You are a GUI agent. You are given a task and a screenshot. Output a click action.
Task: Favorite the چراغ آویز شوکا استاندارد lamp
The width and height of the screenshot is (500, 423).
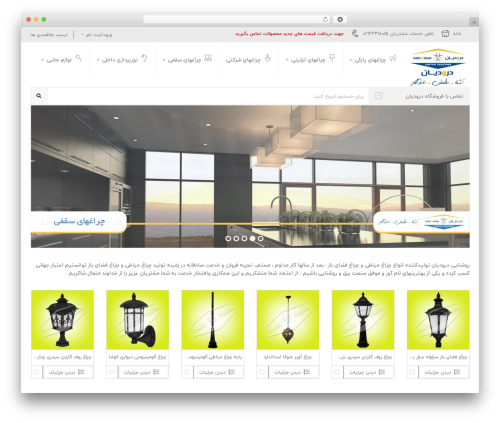(262, 372)
